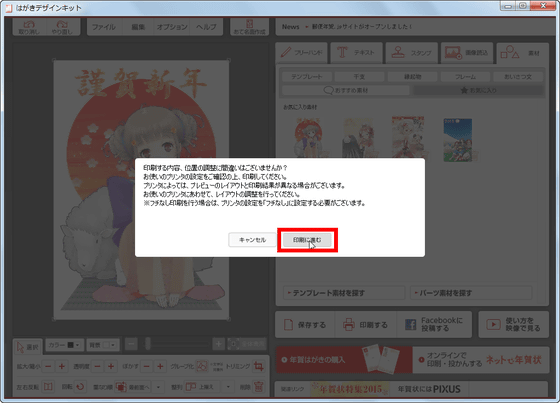Click the 印刷に進む button in the dialog
The image size is (560, 403).
click(x=307, y=240)
